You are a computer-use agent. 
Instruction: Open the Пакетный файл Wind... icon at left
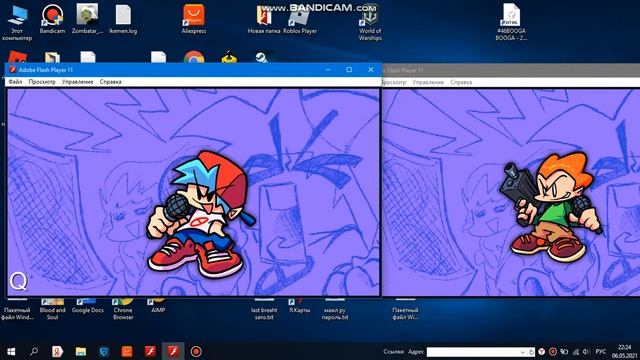17,309
